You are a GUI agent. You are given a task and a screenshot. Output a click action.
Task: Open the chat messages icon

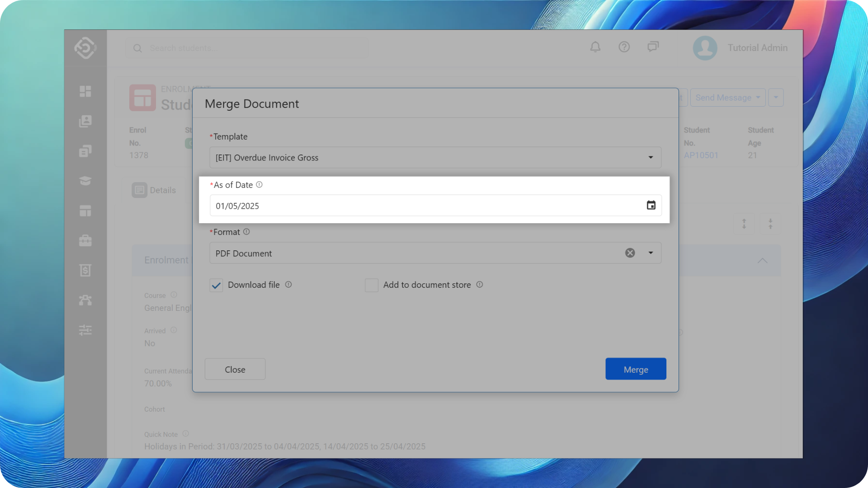pyautogui.click(x=653, y=47)
